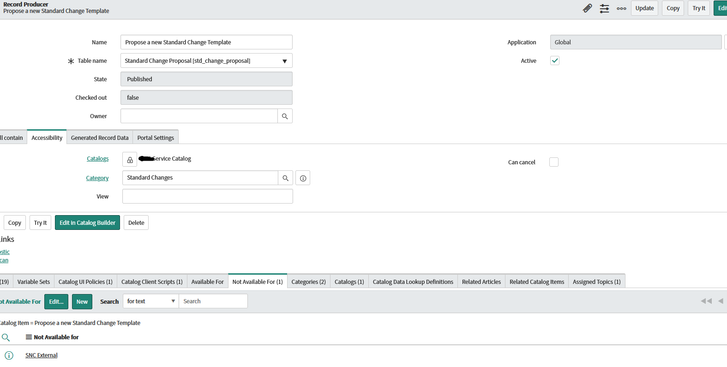Click the bottom Copy button

pyautogui.click(x=14, y=223)
